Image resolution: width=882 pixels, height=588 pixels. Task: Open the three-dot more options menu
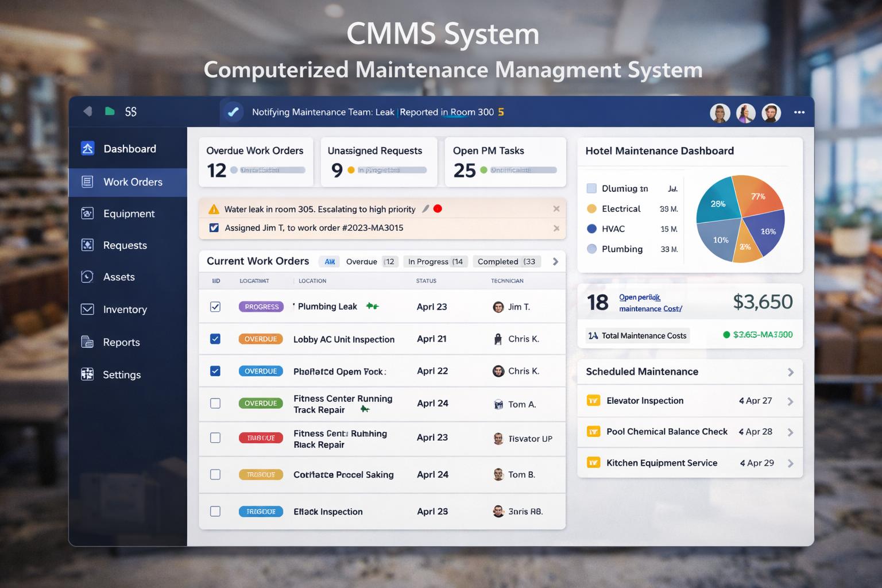point(799,113)
